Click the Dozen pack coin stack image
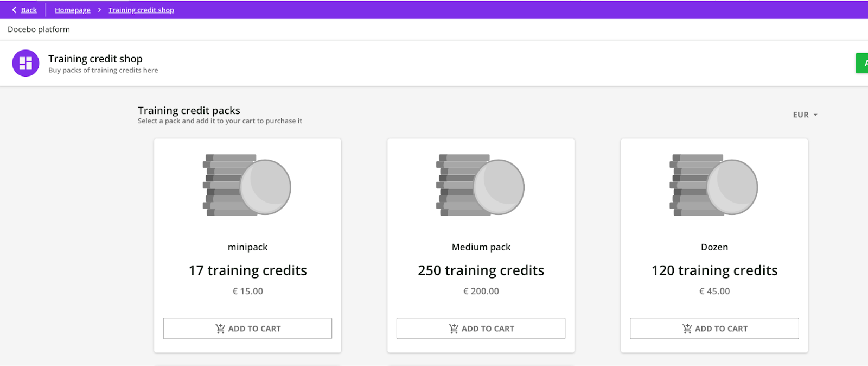 tap(713, 185)
